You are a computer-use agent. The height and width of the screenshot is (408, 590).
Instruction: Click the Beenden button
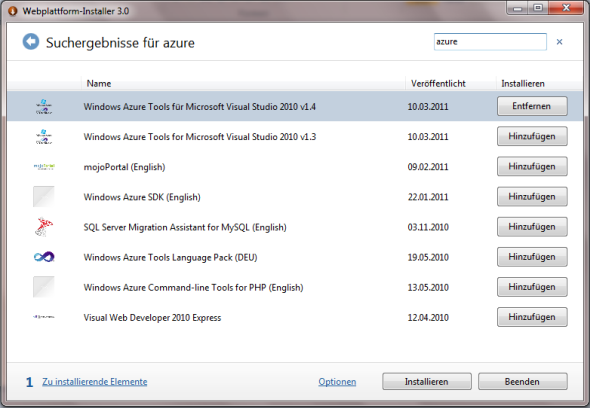pyautogui.click(x=523, y=382)
